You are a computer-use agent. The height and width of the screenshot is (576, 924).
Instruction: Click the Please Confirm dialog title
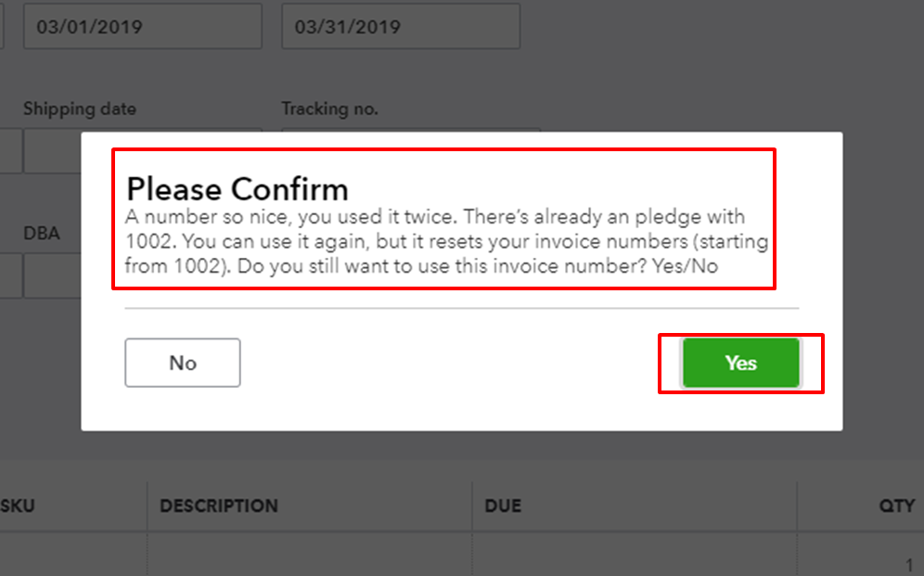coord(237,189)
